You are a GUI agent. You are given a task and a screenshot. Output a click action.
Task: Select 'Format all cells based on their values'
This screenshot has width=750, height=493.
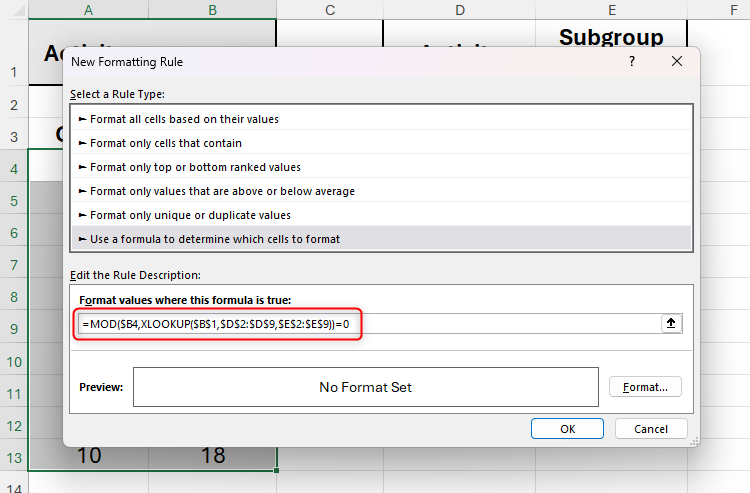(x=184, y=119)
